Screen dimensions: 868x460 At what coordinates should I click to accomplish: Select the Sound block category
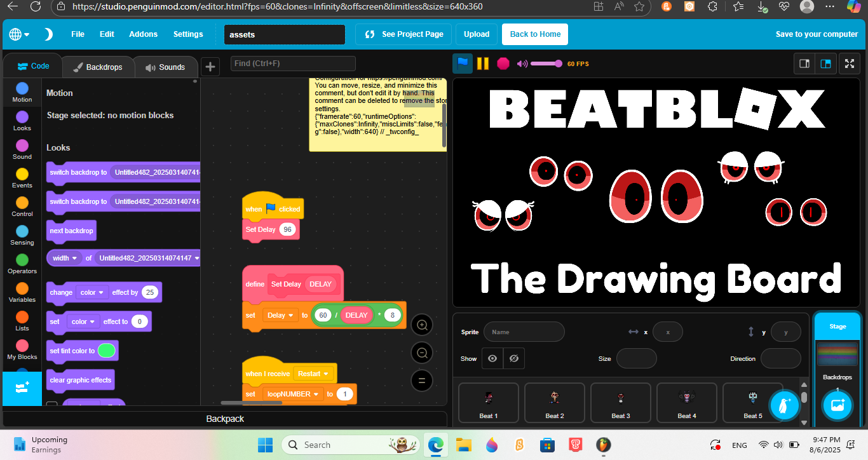[22, 149]
